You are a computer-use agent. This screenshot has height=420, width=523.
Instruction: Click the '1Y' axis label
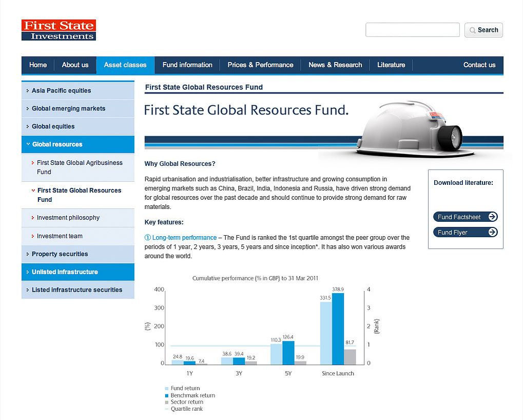point(189,373)
